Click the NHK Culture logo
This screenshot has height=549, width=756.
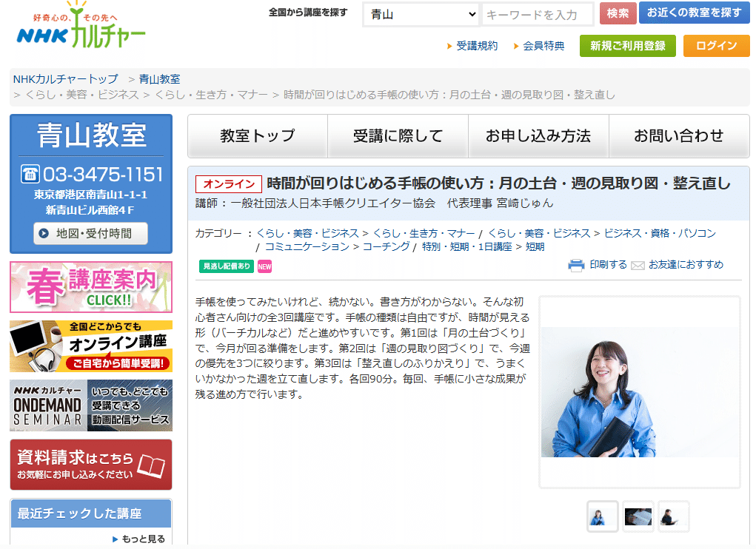click(x=81, y=25)
